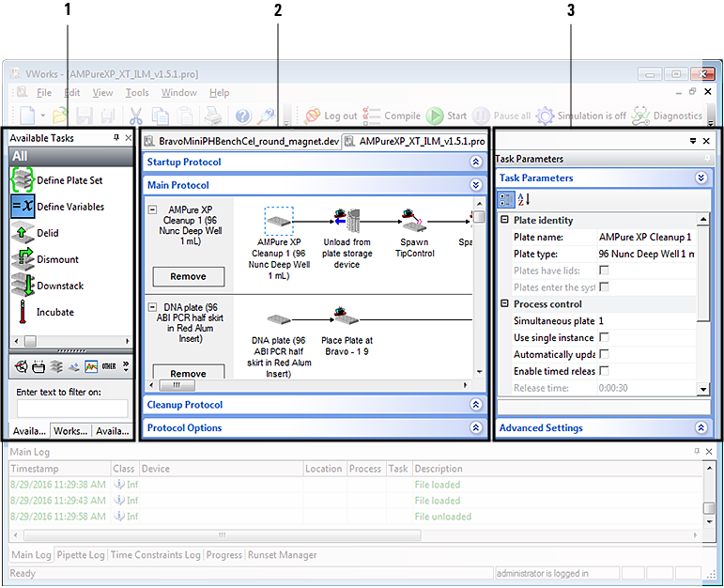Select the Define Variables task icon
Image resolution: width=724 pixels, height=588 pixels.
point(23,206)
